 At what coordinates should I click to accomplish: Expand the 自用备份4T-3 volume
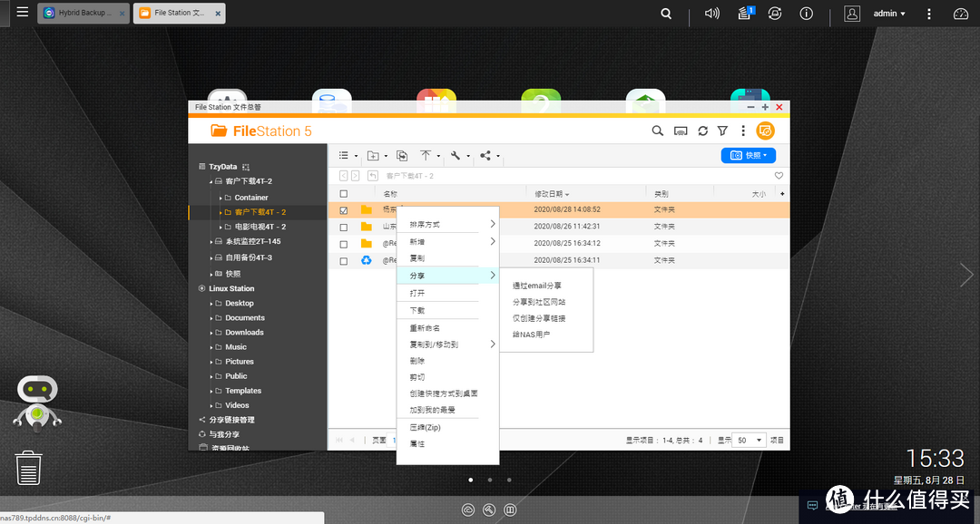coord(211,258)
